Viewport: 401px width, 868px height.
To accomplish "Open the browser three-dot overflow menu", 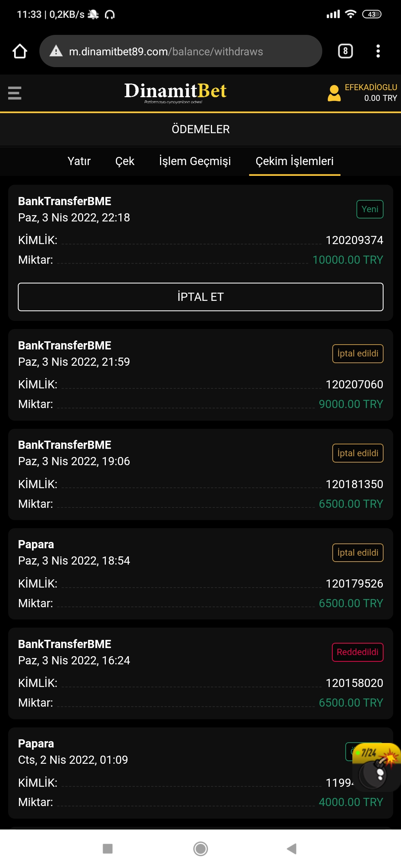I will click(x=378, y=51).
